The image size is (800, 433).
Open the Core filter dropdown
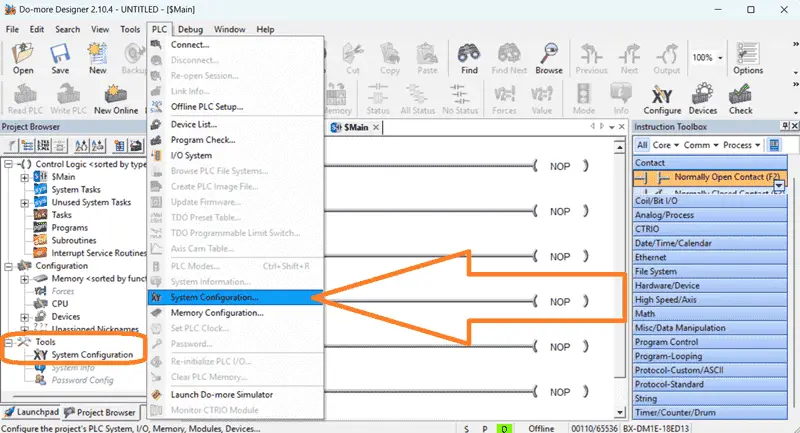click(x=665, y=145)
